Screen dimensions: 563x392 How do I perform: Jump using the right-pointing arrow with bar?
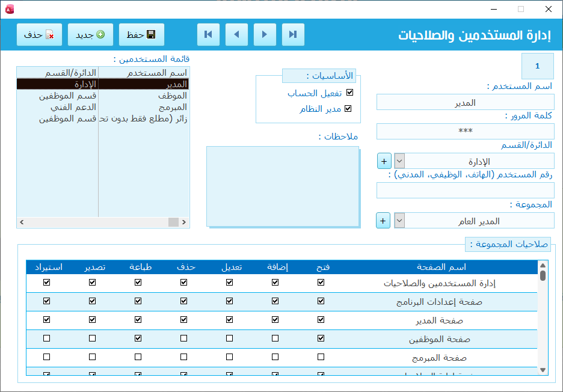coord(293,35)
